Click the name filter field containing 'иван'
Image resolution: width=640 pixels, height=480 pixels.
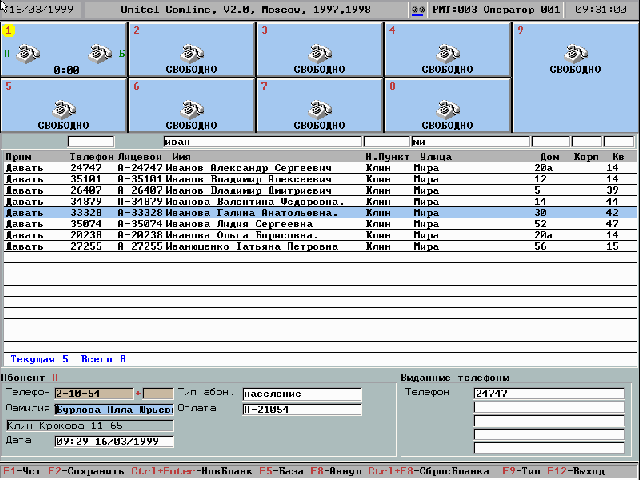point(262,142)
